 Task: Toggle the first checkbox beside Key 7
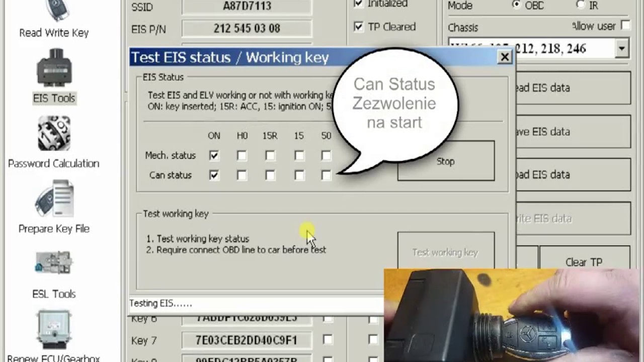pos(328,340)
